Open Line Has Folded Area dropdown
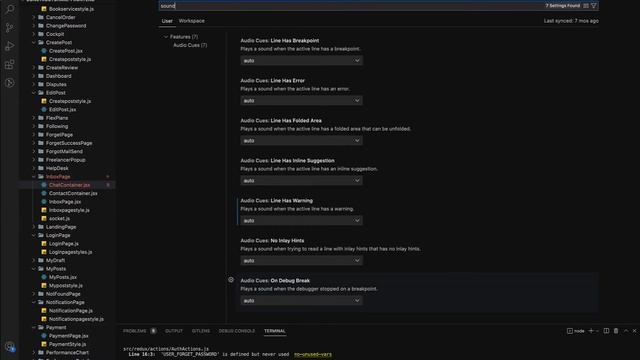Screen dimensions: 640x360 click(x=301, y=140)
